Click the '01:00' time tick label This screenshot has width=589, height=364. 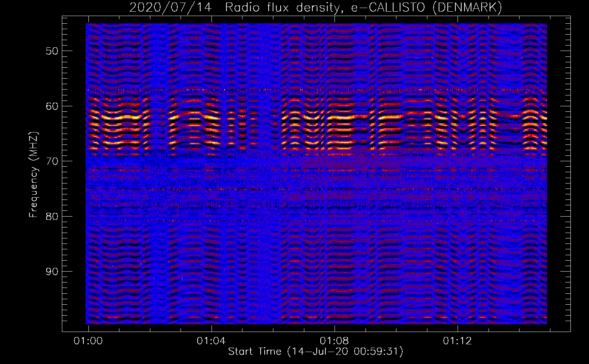point(88,341)
